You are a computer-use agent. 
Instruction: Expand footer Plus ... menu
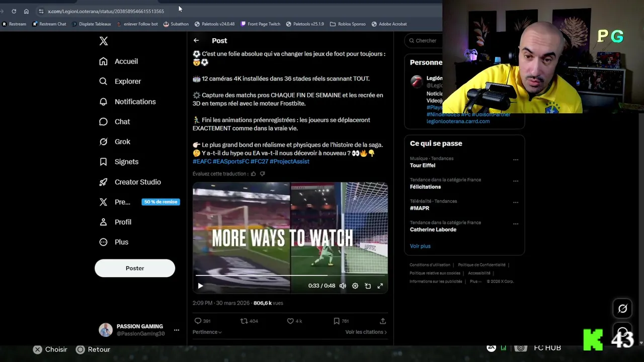[475, 282]
